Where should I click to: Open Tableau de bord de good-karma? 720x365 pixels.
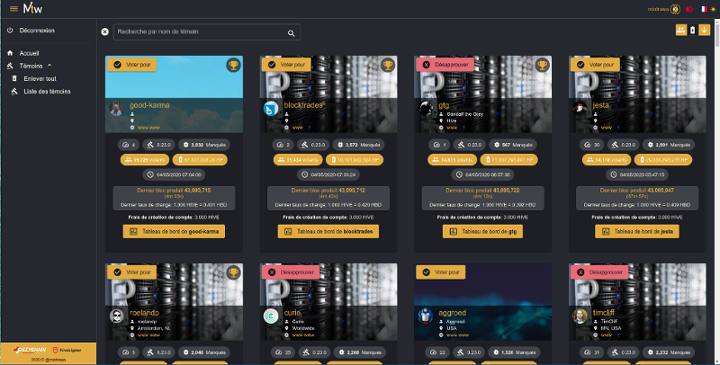174,231
